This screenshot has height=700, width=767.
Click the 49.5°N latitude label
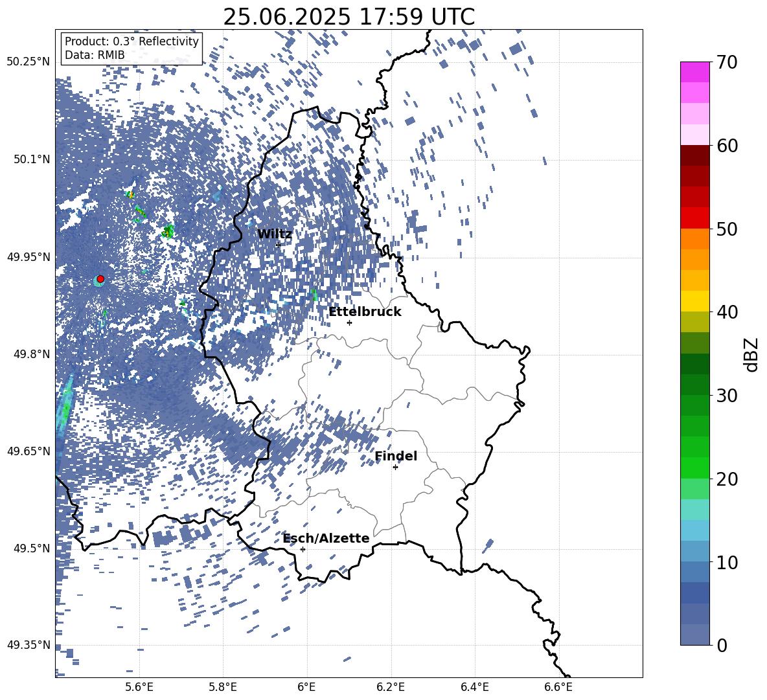point(31,548)
